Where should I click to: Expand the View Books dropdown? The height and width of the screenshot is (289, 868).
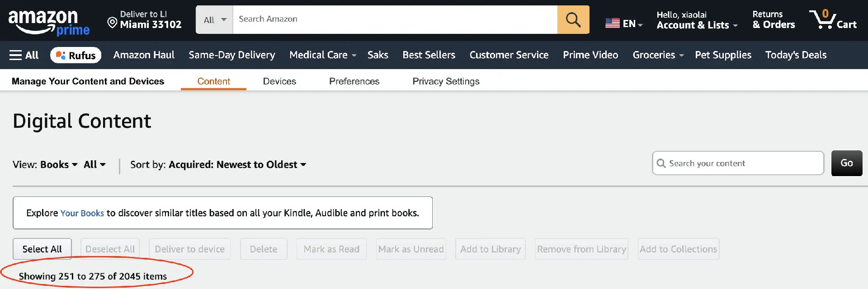(x=59, y=165)
